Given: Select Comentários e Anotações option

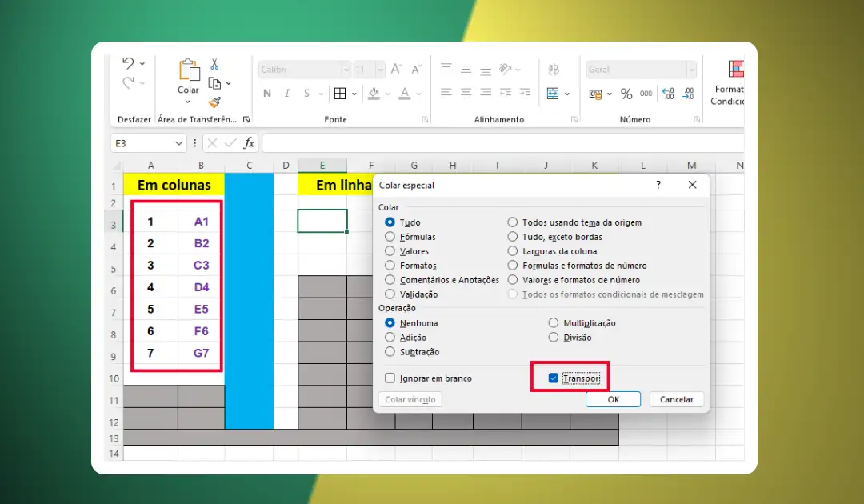Looking at the screenshot, I should click(390, 279).
